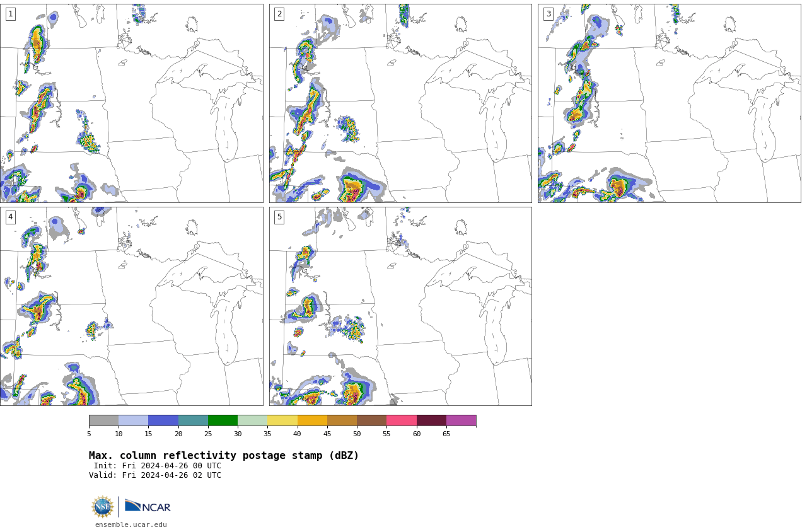Click the NCAR logo
807x532 pixels.
coord(148,506)
